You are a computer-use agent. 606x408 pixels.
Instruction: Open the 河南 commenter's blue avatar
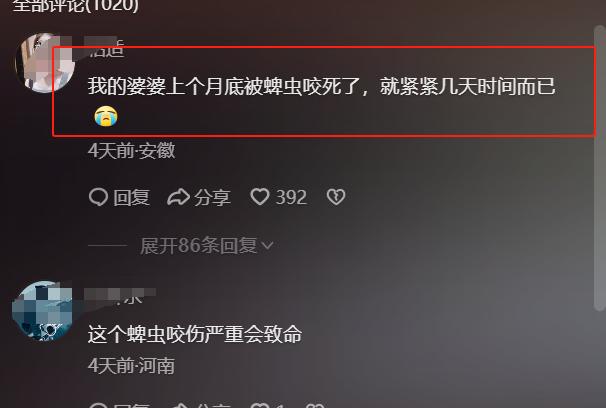click(43, 311)
